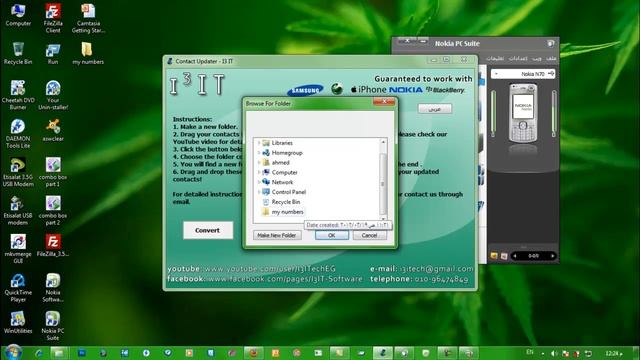Expand the Network tree node
This screenshot has height=360, width=640.
[259, 182]
